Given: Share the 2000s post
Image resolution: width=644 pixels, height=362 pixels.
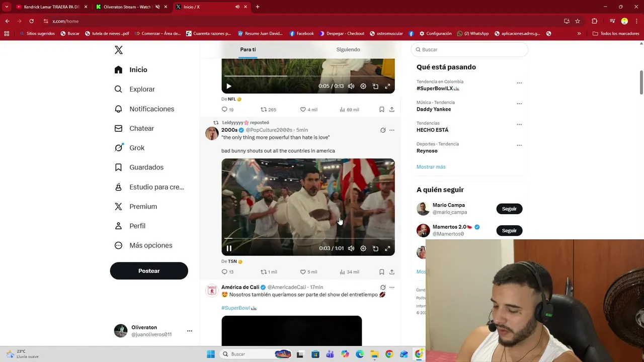Looking at the screenshot, I should pyautogui.click(x=392, y=272).
